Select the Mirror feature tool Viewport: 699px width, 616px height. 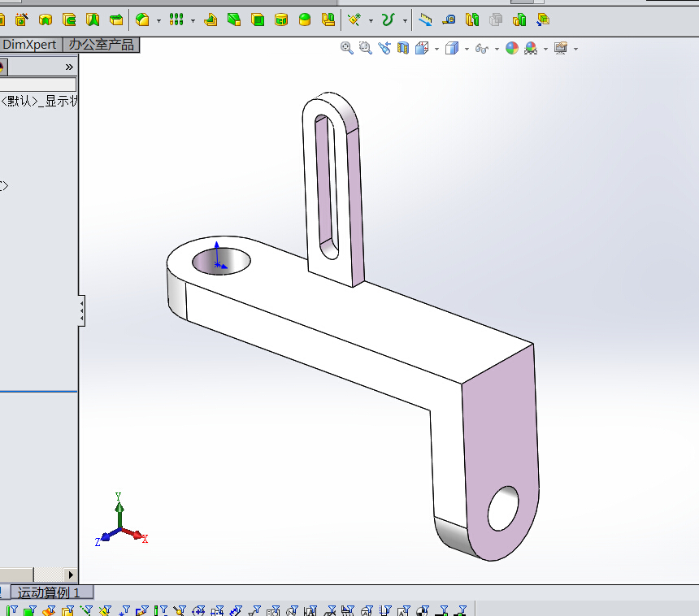(x=328, y=20)
